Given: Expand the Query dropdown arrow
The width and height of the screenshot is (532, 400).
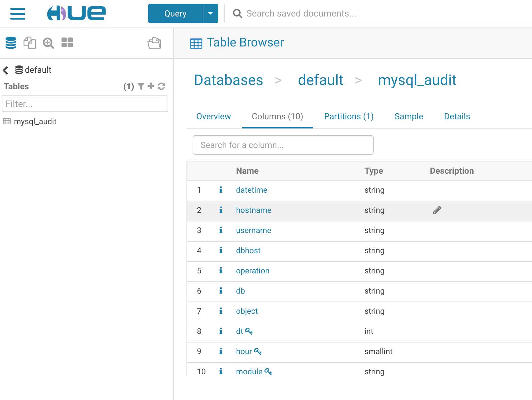Looking at the screenshot, I should 210,13.
